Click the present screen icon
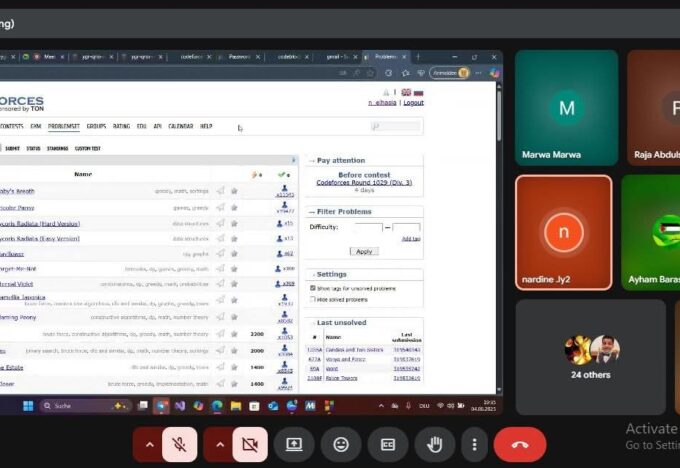This screenshot has height=468, width=680. [x=294, y=444]
